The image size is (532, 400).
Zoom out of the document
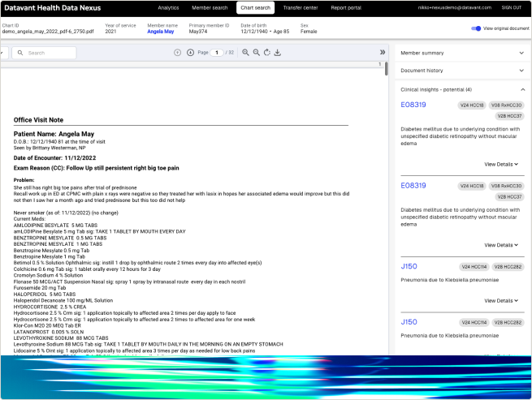tap(256, 53)
